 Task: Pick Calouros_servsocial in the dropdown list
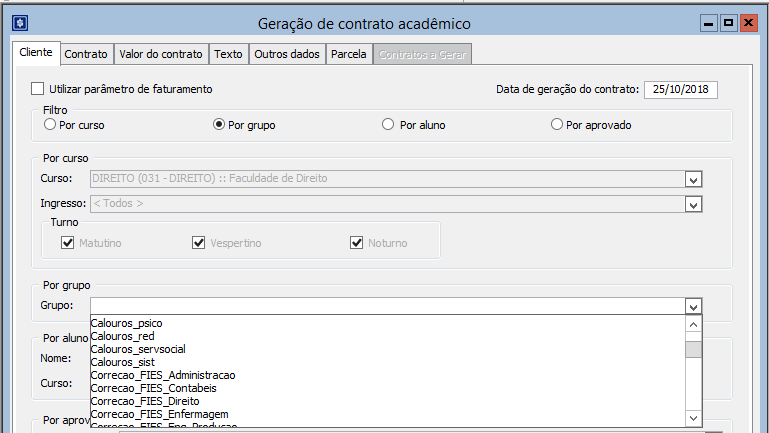(x=138, y=349)
